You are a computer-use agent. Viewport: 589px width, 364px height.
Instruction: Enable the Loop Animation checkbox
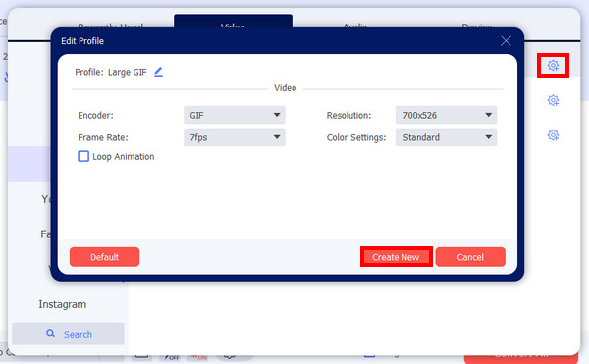click(x=83, y=156)
